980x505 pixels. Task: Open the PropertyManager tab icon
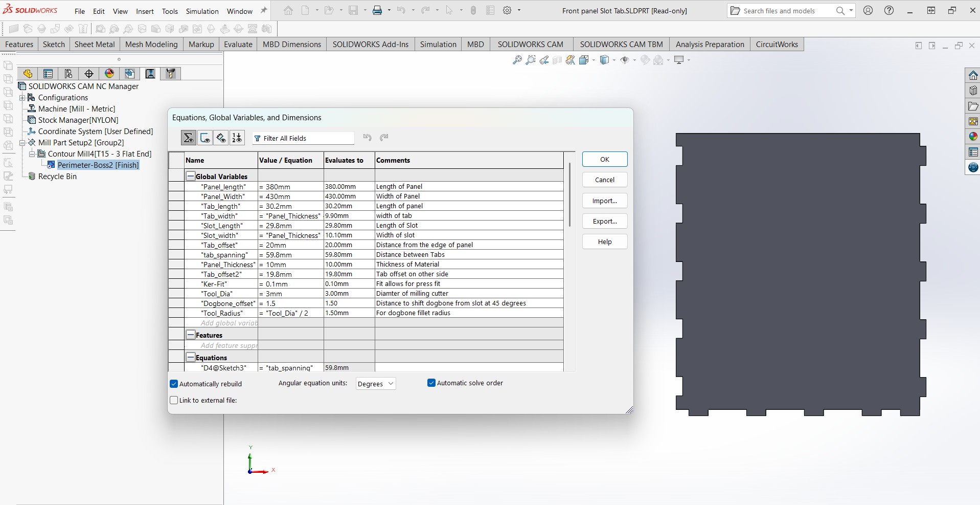click(48, 74)
